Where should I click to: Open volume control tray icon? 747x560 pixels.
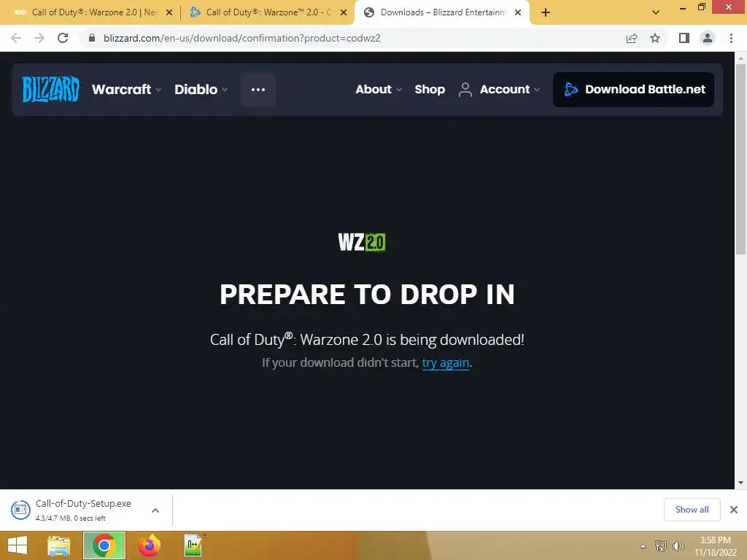pos(678,545)
